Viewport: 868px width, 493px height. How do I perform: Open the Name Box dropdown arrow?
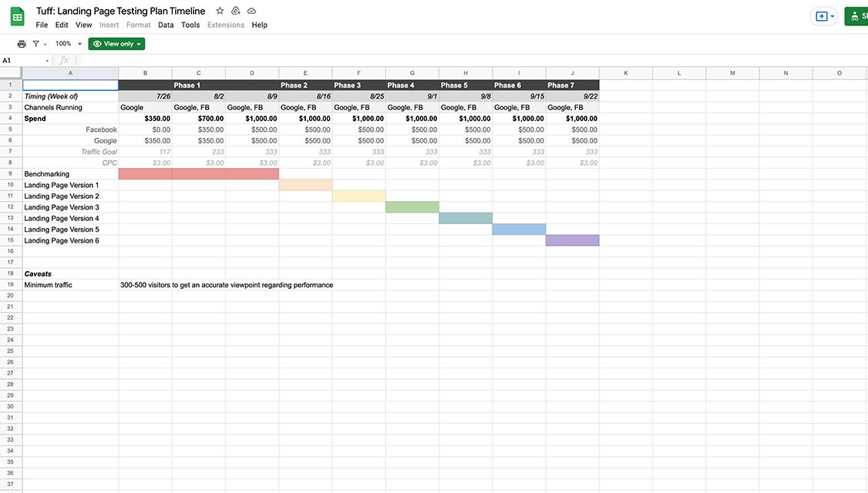coord(47,60)
